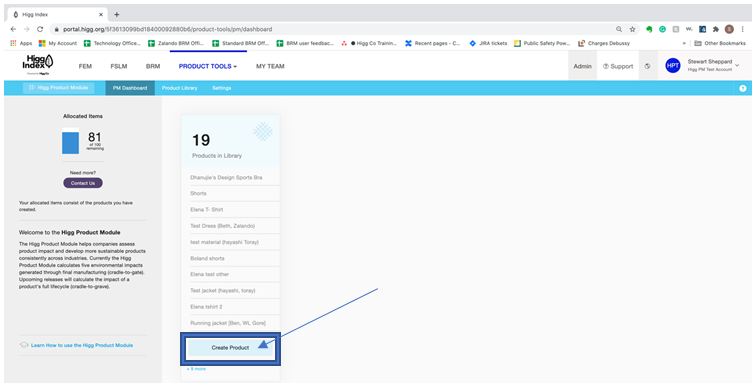The image size is (754, 390).
Task: Open the Recent pages bookmark
Action: click(433, 43)
